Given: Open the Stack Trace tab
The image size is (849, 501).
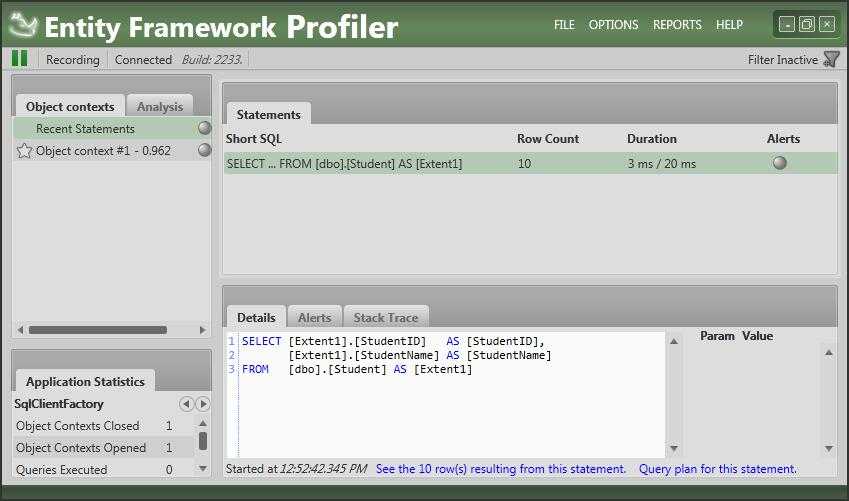Looking at the screenshot, I should (386, 317).
